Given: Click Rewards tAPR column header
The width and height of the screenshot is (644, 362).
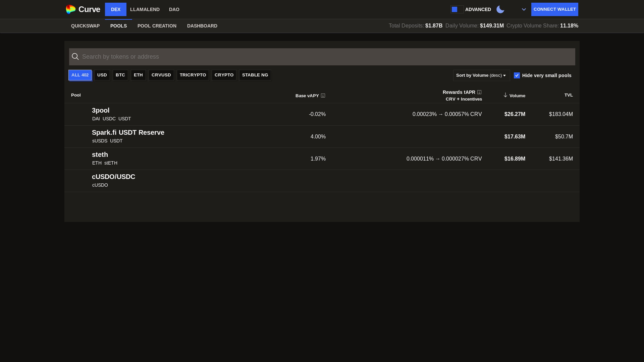Looking at the screenshot, I should click(x=459, y=92).
